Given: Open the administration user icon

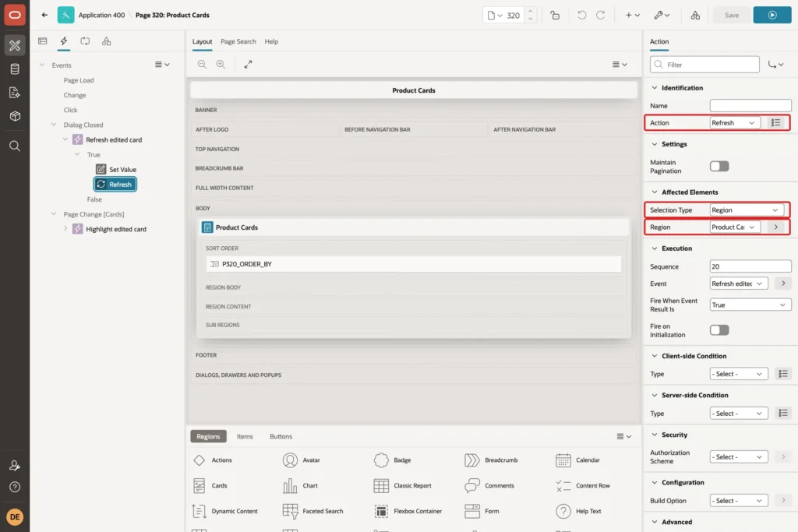Looking at the screenshot, I should coord(15,465).
